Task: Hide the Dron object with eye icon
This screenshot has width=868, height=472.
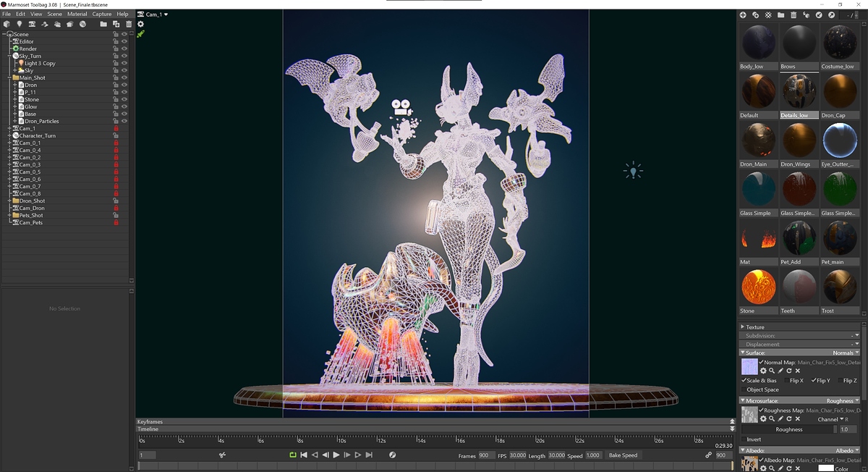Action: tap(124, 85)
